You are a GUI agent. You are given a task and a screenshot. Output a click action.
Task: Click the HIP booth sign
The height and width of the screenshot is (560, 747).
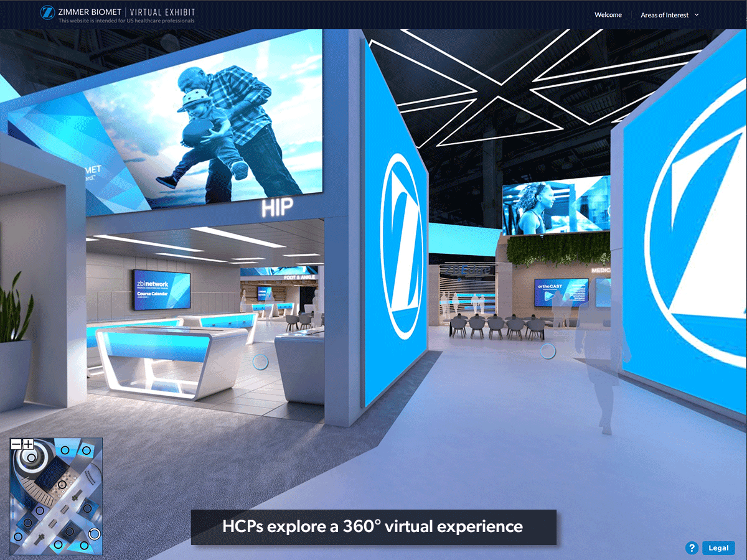pos(277,208)
